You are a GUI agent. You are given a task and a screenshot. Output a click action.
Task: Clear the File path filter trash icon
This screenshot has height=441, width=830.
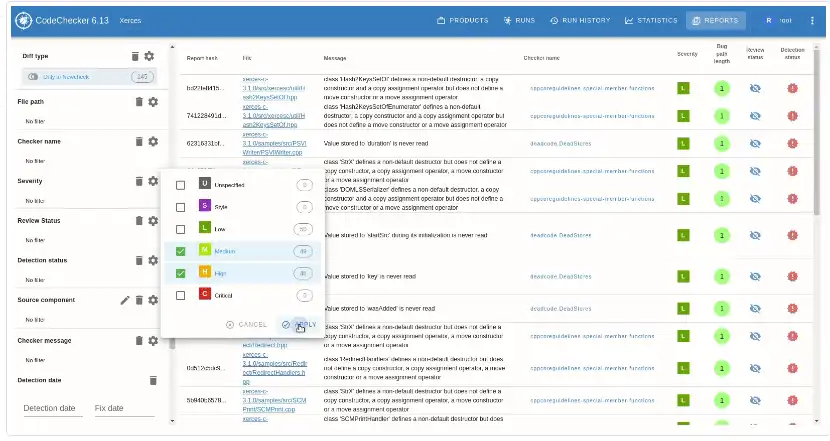[x=139, y=102]
